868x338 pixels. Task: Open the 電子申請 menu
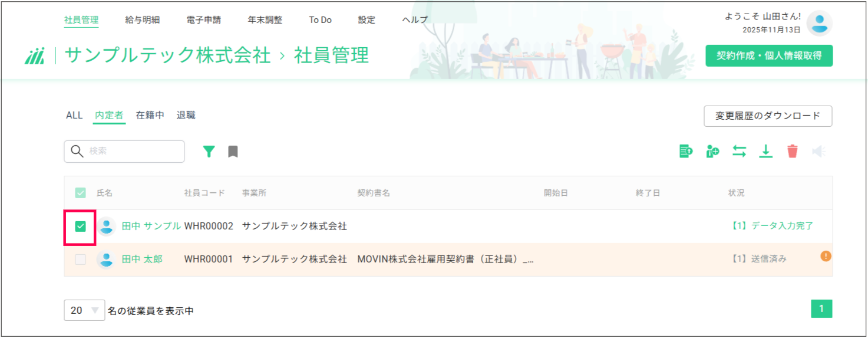(x=204, y=19)
